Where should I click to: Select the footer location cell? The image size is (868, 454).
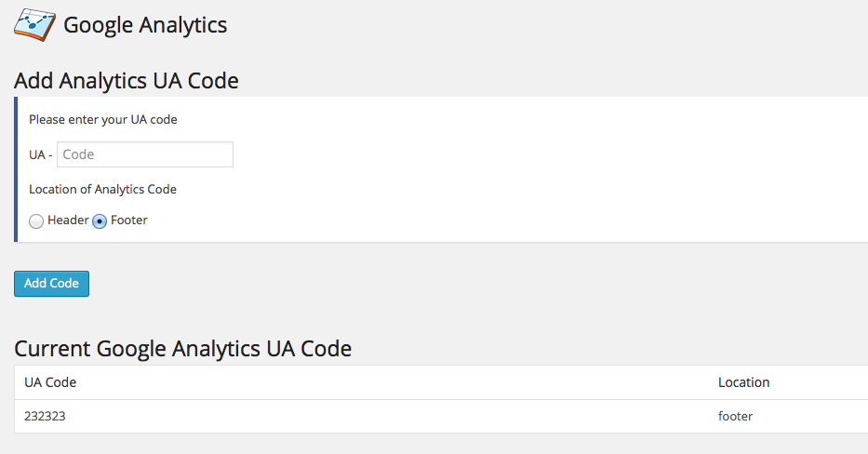735,417
